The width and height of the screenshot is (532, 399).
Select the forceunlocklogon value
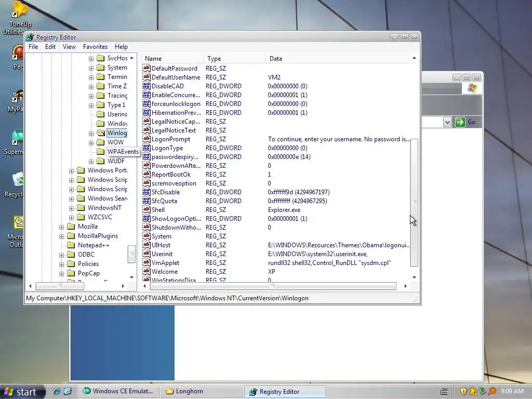[x=176, y=103]
